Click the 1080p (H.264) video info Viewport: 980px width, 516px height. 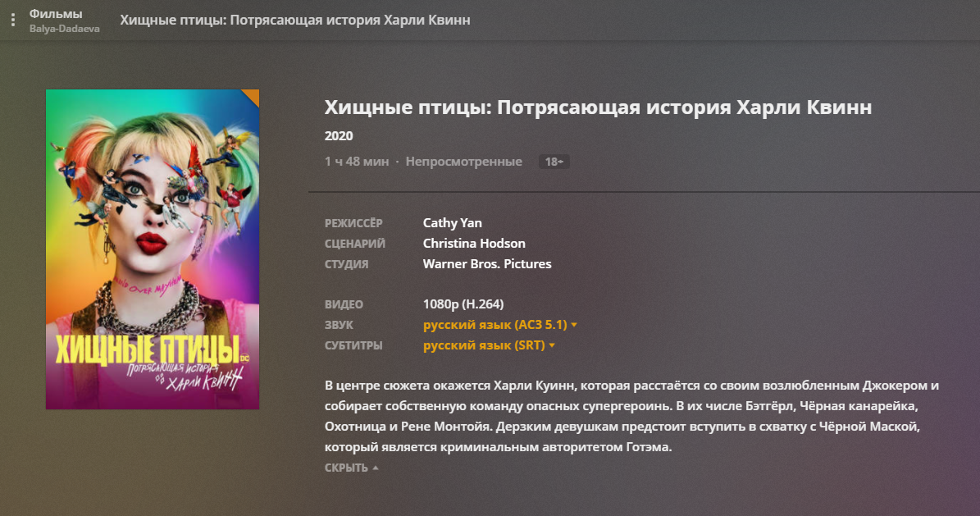(463, 304)
